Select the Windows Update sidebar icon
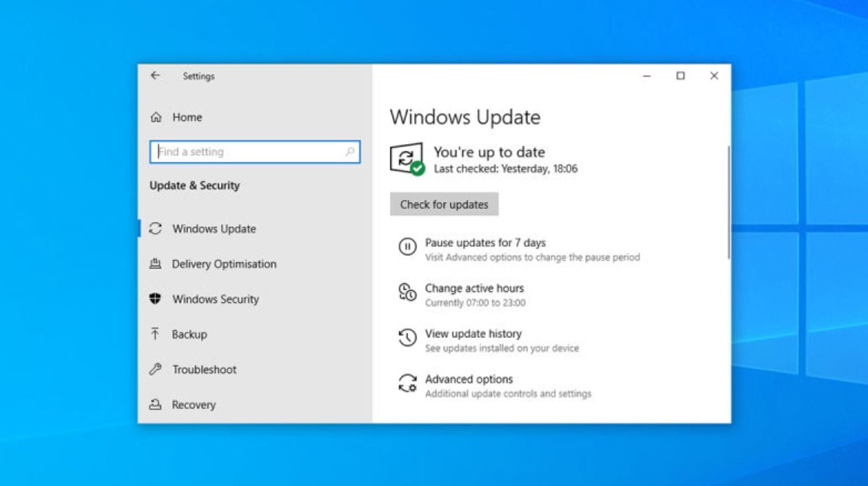 click(156, 229)
